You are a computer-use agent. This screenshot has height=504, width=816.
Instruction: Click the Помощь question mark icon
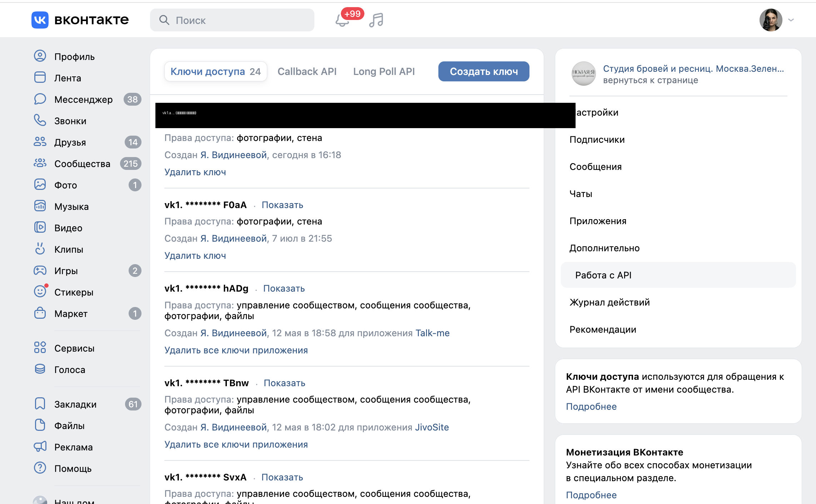40,468
